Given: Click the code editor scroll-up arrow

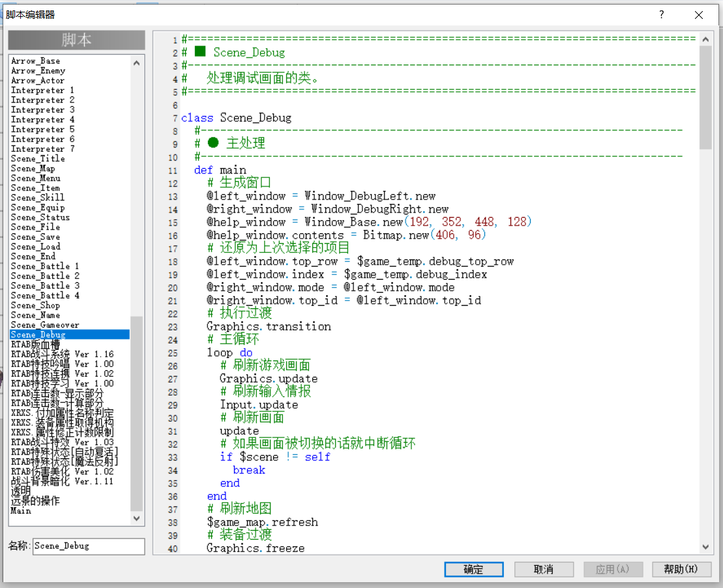Looking at the screenshot, I should pos(705,40).
